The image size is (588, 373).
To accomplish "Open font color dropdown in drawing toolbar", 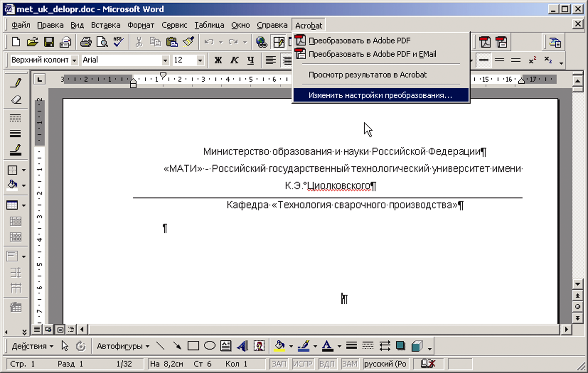I will 339,346.
